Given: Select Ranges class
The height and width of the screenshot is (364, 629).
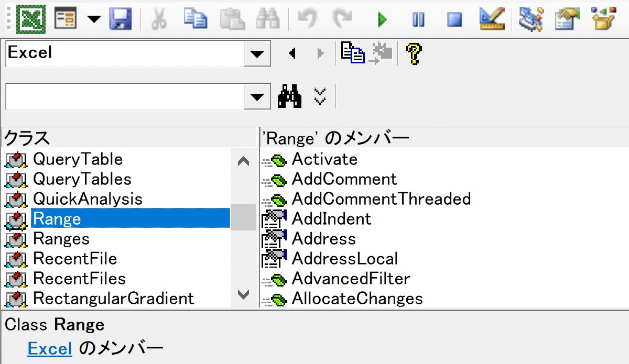Looking at the screenshot, I should tap(61, 239).
